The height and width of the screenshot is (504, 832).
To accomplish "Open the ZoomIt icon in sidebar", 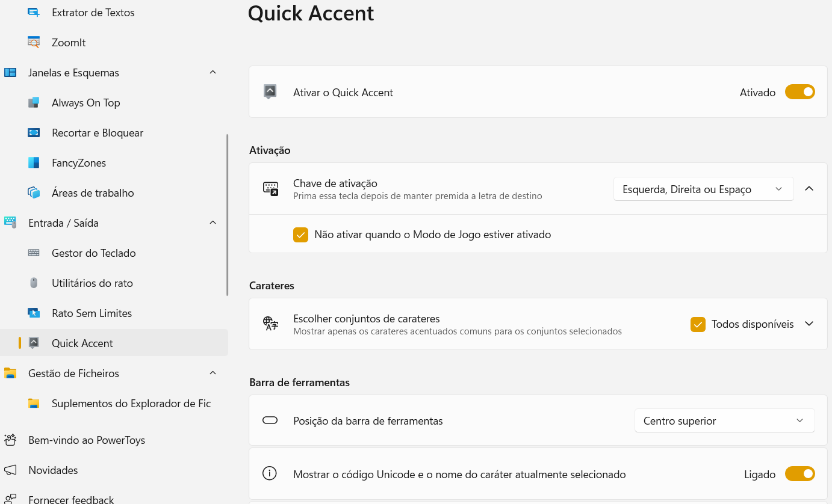I will click(34, 43).
